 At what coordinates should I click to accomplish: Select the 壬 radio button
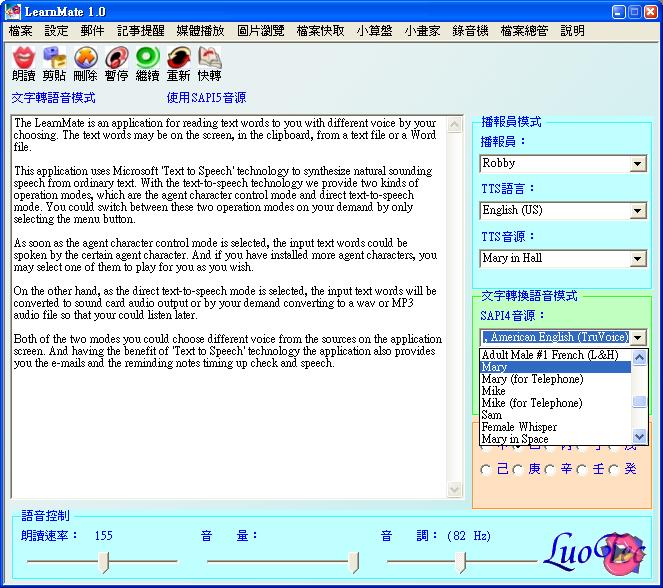582,470
